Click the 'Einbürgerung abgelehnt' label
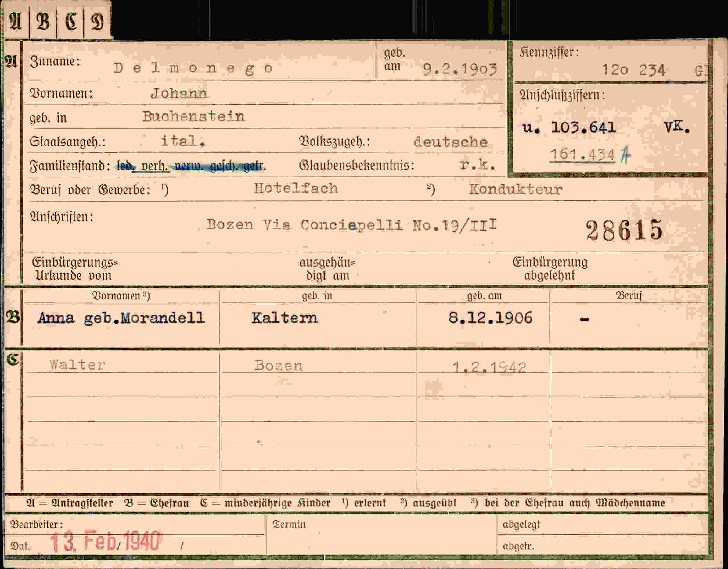Image resolution: width=728 pixels, height=569 pixels. click(550, 269)
